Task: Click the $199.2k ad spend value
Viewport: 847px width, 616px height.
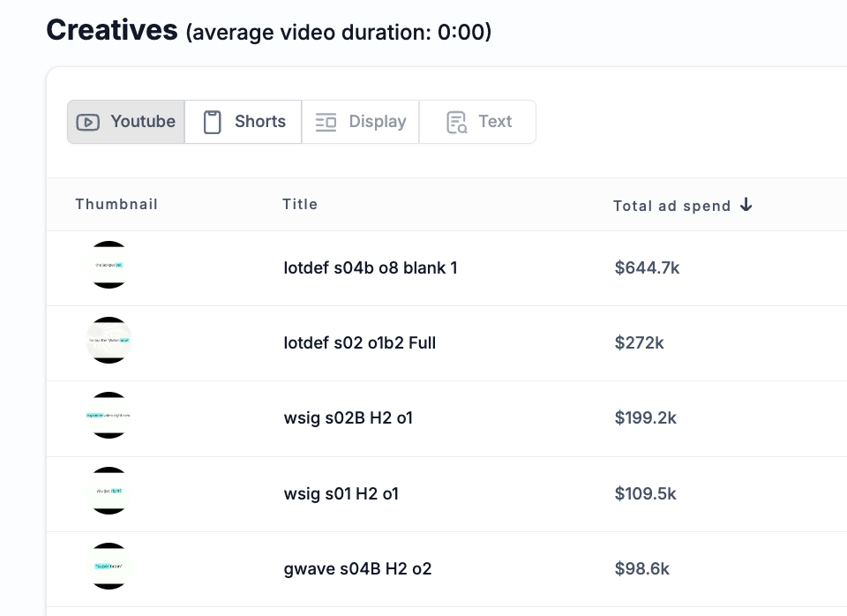Action: pyautogui.click(x=646, y=417)
